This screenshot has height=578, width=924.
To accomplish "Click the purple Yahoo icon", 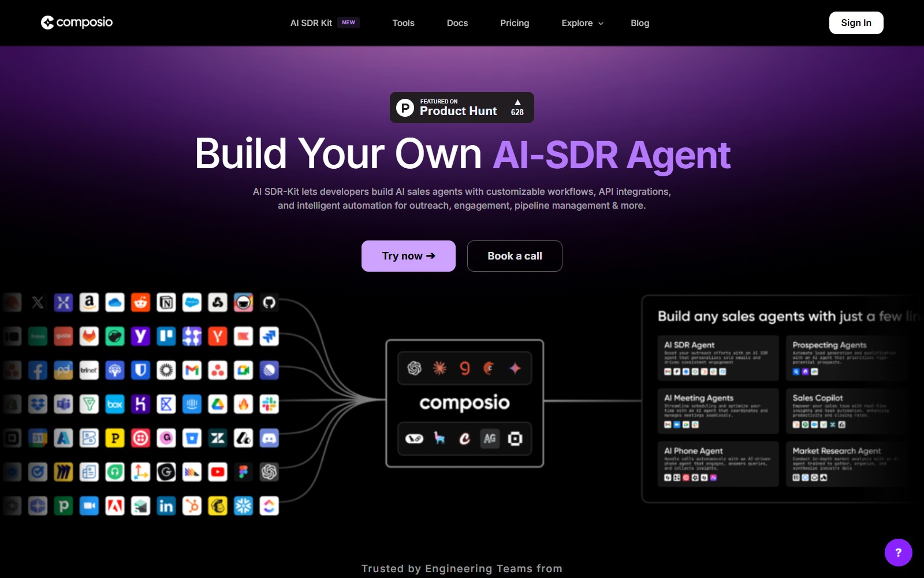I will pyautogui.click(x=140, y=336).
